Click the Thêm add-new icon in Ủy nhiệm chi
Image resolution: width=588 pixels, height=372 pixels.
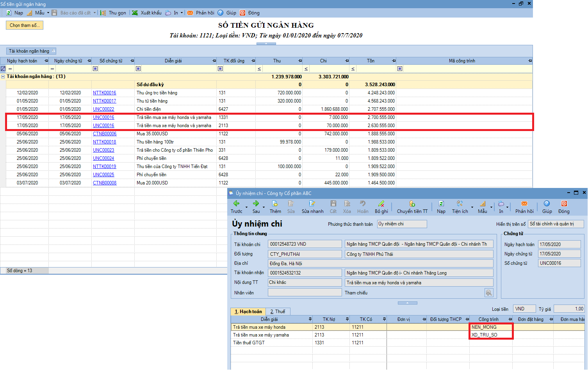point(275,204)
